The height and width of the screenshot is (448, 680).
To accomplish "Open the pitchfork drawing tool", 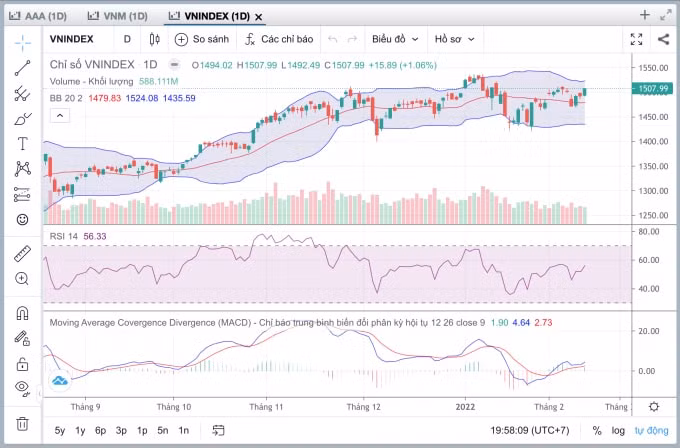I will click(x=23, y=94).
